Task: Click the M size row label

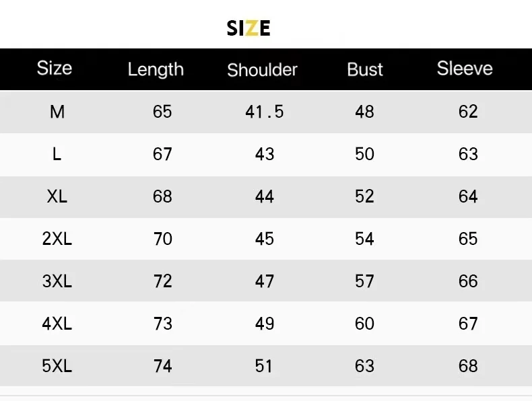Action: [x=57, y=112]
